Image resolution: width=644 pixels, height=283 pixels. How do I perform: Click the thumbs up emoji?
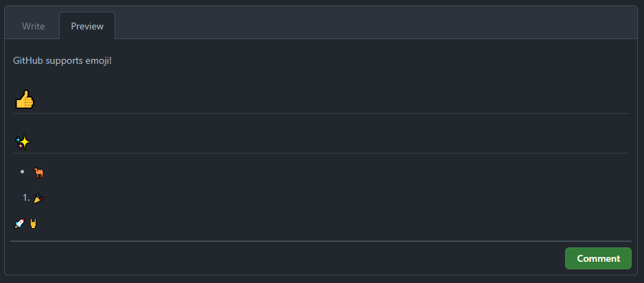pos(24,99)
